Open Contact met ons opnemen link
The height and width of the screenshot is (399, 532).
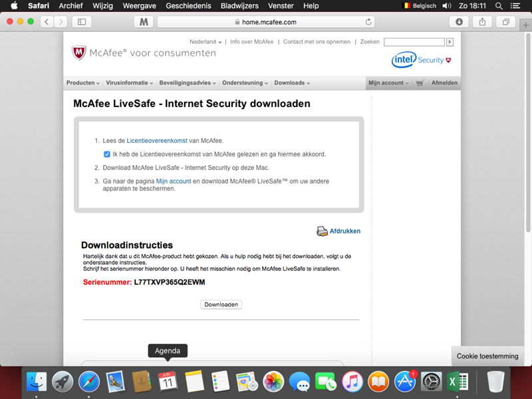[317, 42]
